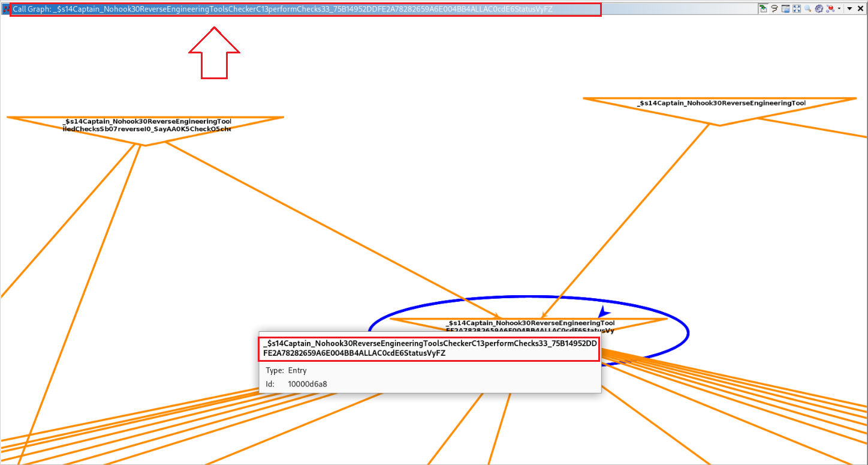Image resolution: width=868 pixels, height=465 pixels.
Task: Click the Call Graph icon in title bar
Action: pos(7,10)
